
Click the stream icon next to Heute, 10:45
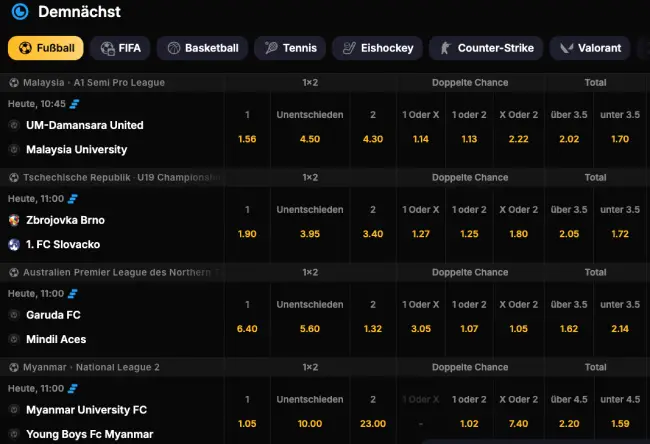74,104
